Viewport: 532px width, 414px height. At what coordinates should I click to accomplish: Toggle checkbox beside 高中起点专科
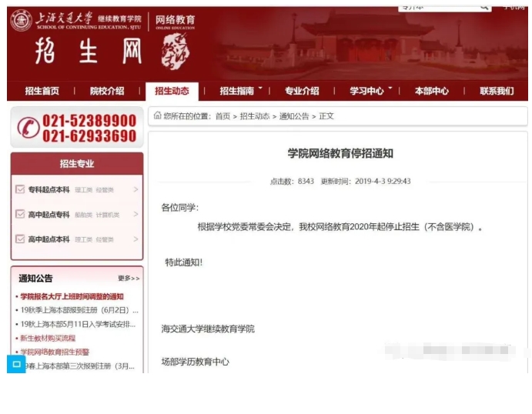20,214
